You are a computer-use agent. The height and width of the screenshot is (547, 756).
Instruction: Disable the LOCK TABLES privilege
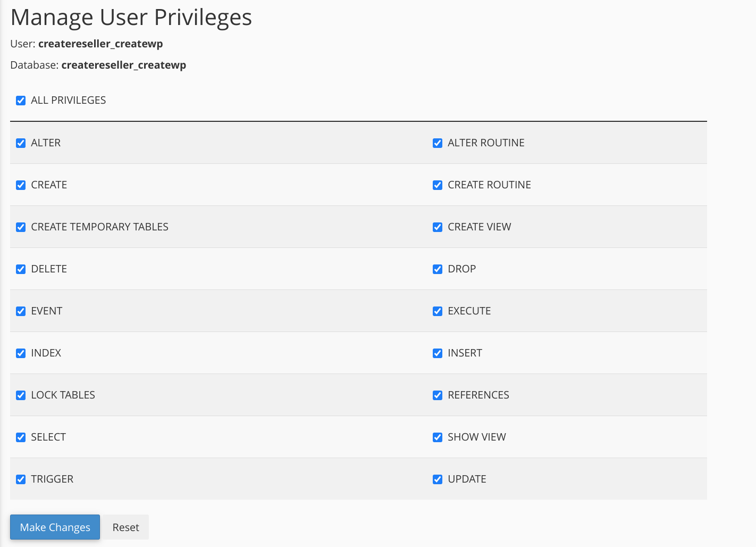21,395
